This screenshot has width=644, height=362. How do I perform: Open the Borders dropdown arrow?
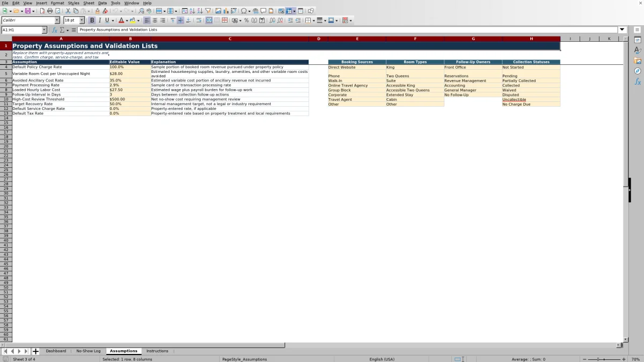tap(313, 20)
